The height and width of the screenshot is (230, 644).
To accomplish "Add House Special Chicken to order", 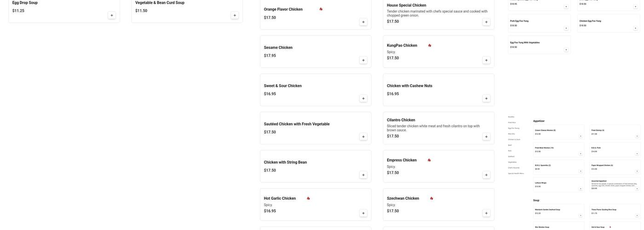I will click(486, 22).
